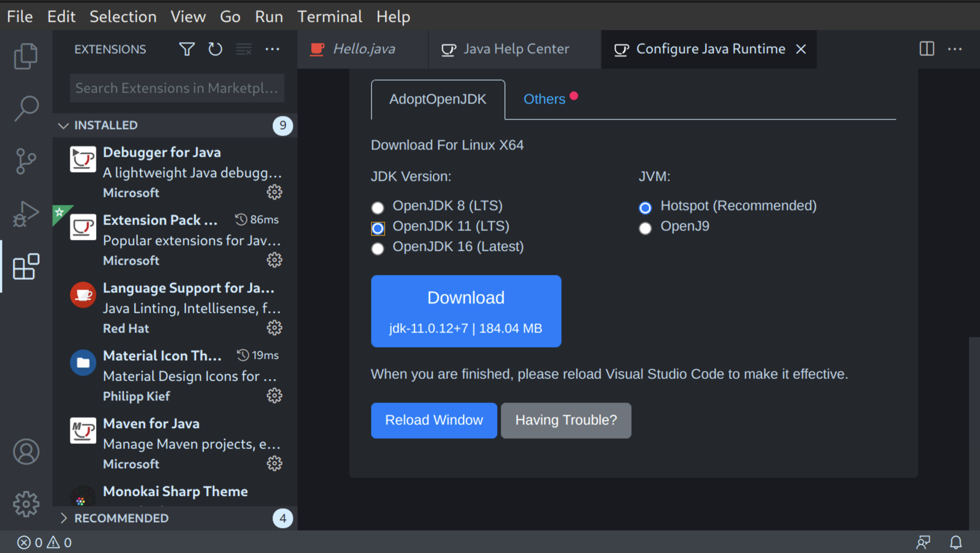Click Reload Window button
This screenshot has width=980, height=553.
pos(434,420)
